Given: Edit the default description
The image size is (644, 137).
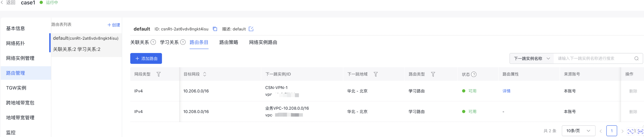Looking at the screenshot, I should (251, 29).
